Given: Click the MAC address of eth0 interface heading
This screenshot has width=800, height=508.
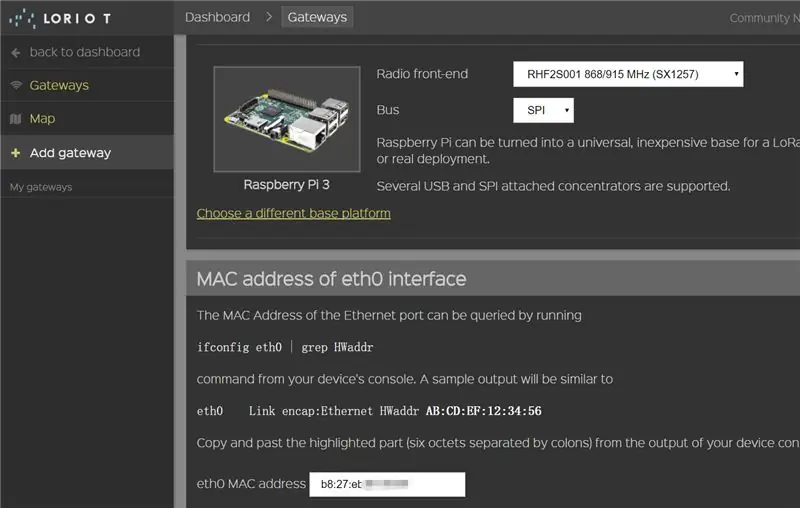Looking at the screenshot, I should 332,279.
